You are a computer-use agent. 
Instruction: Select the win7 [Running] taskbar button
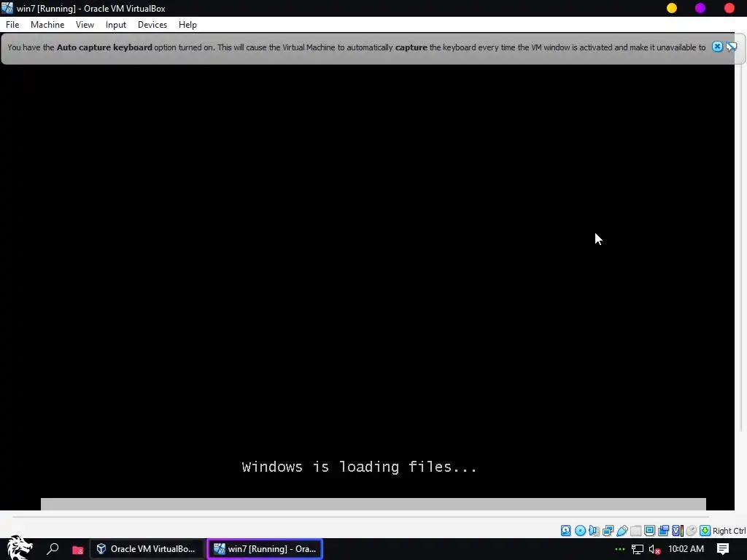click(265, 549)
